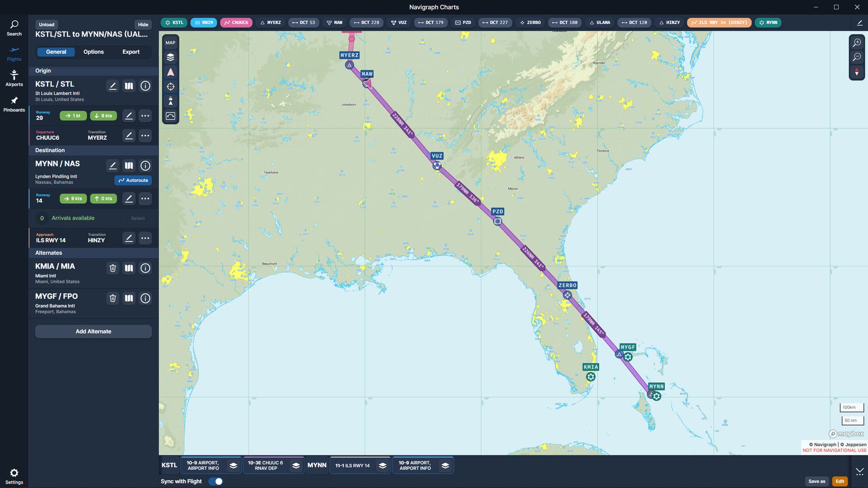The width and height of the screenshot is (868, 488).
Task: Click the zoom in magnifier icon
Action: 857,43
